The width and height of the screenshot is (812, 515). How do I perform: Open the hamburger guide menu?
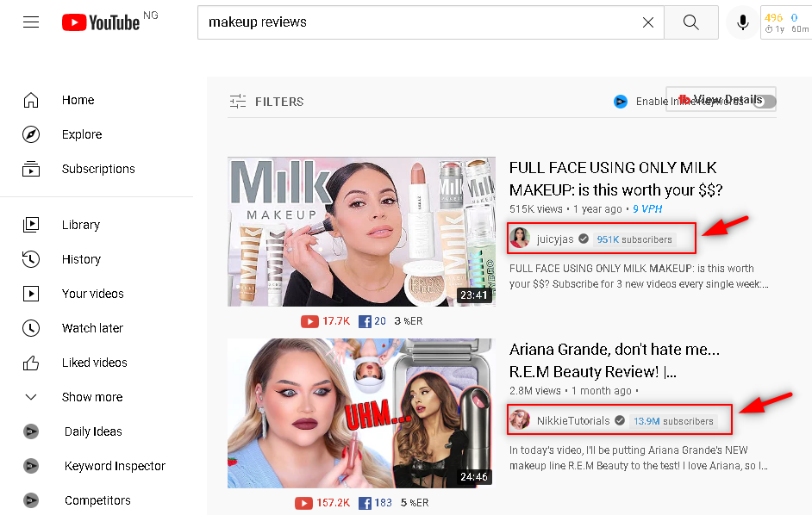(31, 22)
